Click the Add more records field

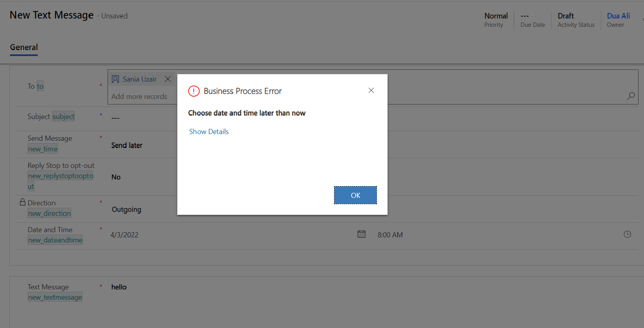[x=139, y=97]
